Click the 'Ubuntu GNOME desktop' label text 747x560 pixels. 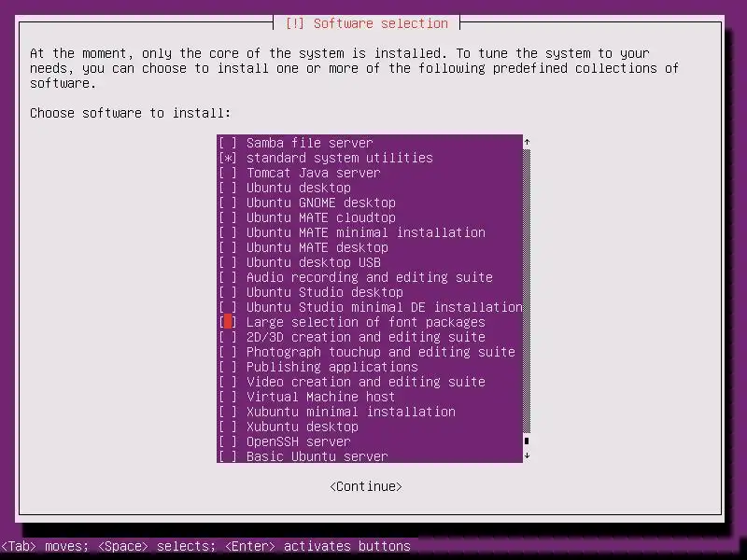[x=320, y=203]
